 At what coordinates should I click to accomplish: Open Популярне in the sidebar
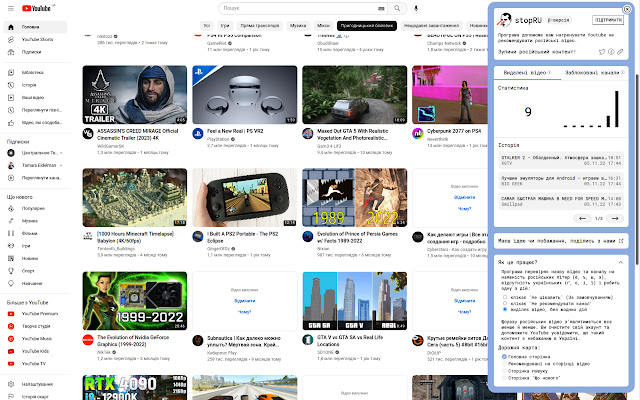click(35, 209)
